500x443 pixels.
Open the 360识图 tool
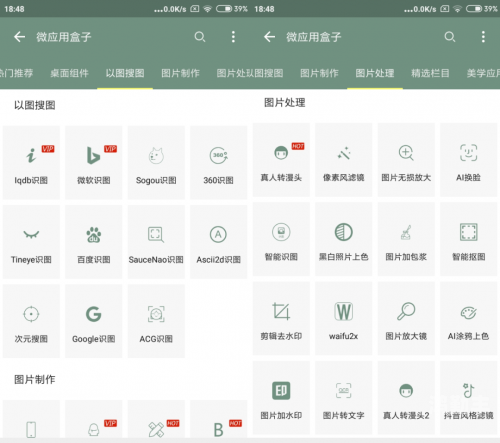point(219,162)
